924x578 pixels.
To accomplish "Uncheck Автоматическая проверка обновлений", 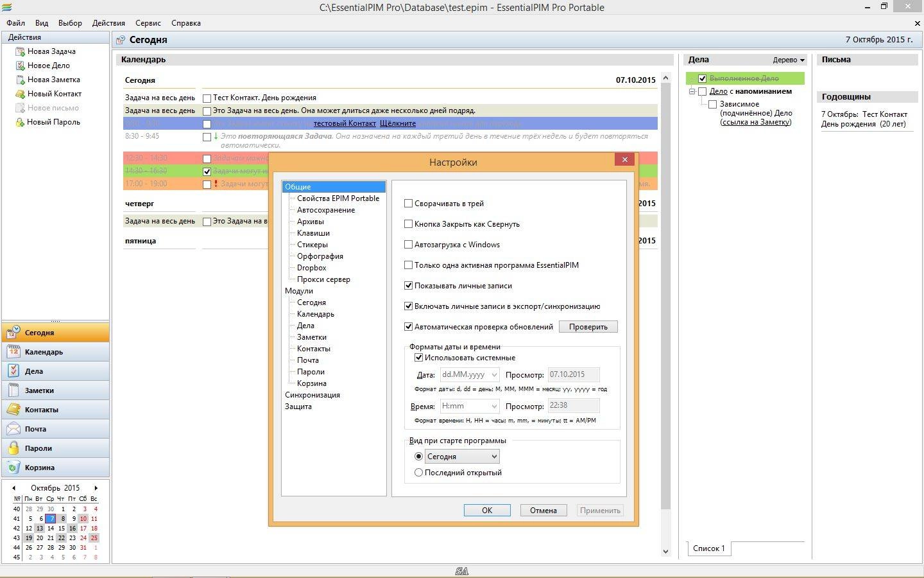I will pos(408,327).
